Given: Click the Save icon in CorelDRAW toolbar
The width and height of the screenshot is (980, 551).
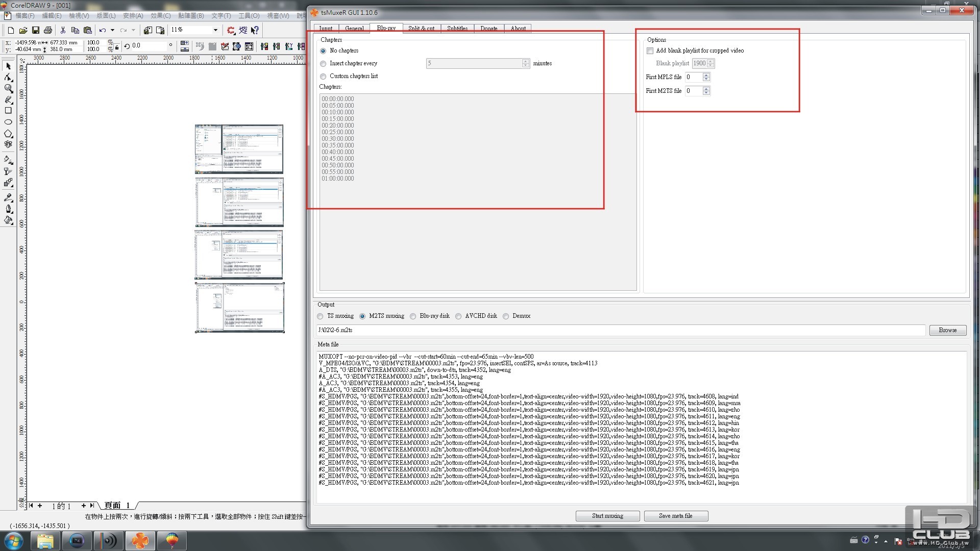Looking at the screenshot, I should pyautogui.click(x=36, y=30).
